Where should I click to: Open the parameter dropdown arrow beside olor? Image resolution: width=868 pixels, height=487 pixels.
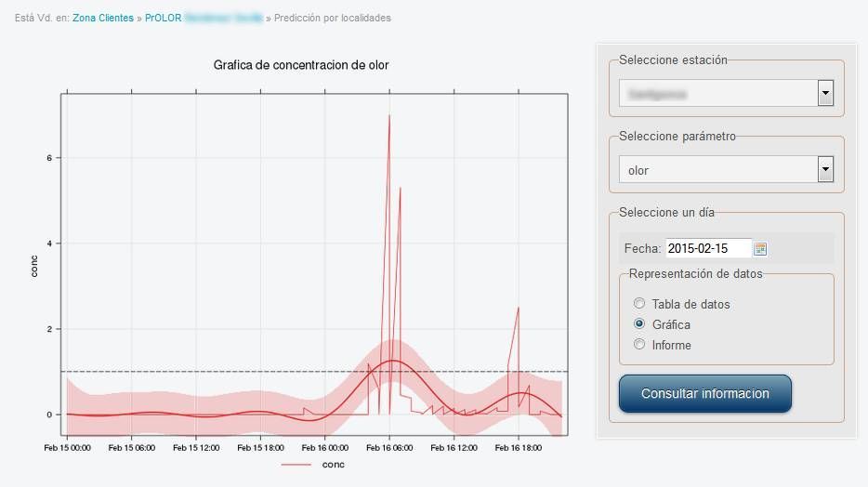point(825,169)
